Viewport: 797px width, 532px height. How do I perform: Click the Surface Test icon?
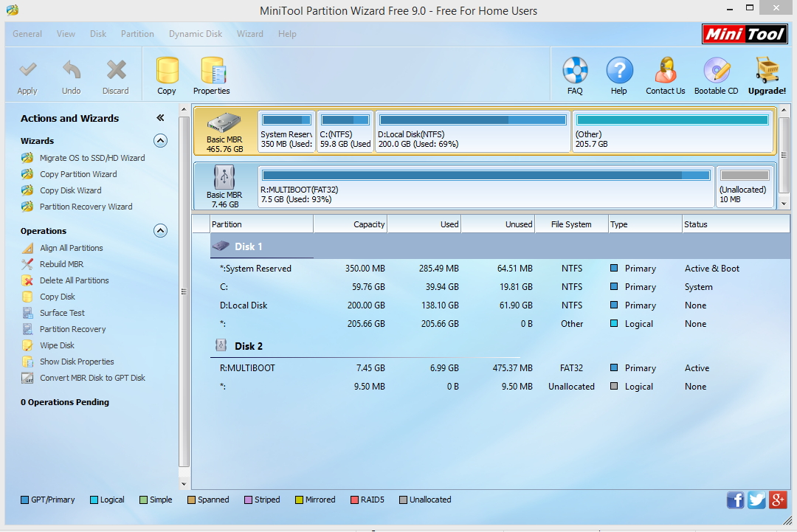[27, 313]
